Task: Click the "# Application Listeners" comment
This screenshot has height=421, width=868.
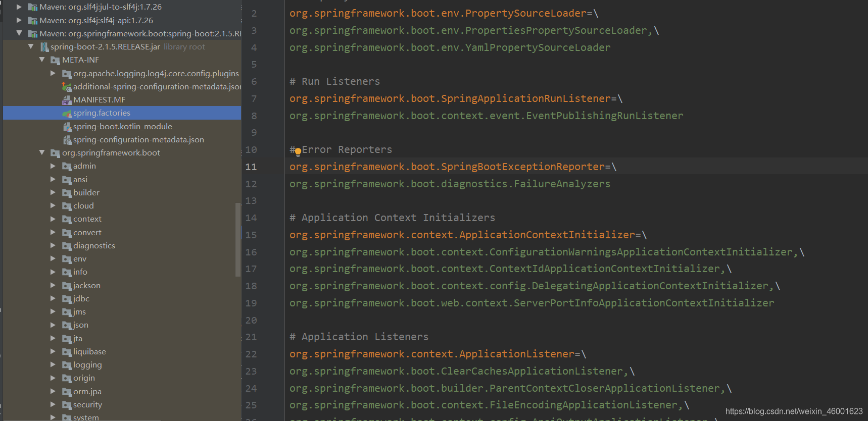Action: [x=359, y=337]
